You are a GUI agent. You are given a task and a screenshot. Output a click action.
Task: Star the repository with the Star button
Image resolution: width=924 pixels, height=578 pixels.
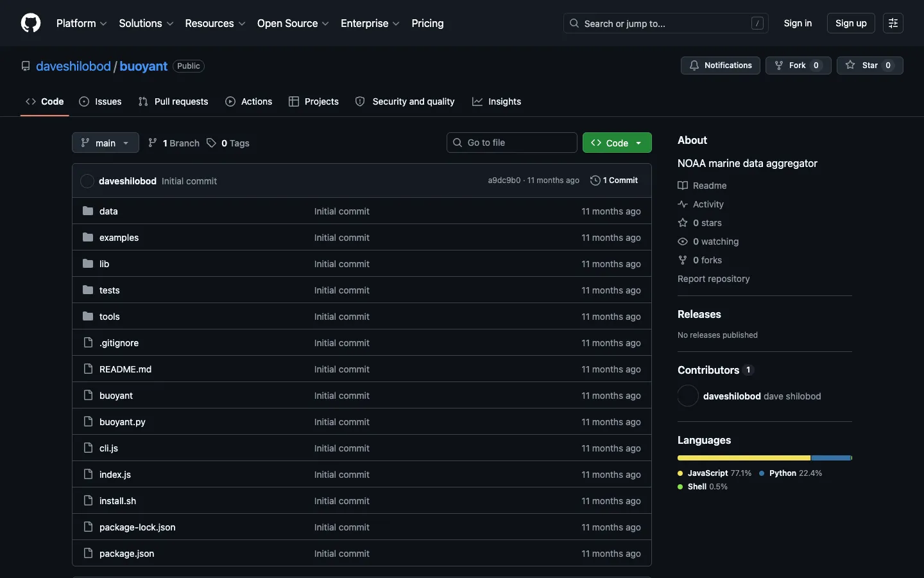870,66
